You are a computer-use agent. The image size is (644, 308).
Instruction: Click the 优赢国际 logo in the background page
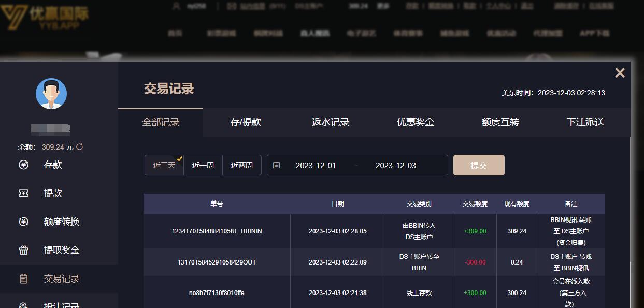tap(45, 19)
